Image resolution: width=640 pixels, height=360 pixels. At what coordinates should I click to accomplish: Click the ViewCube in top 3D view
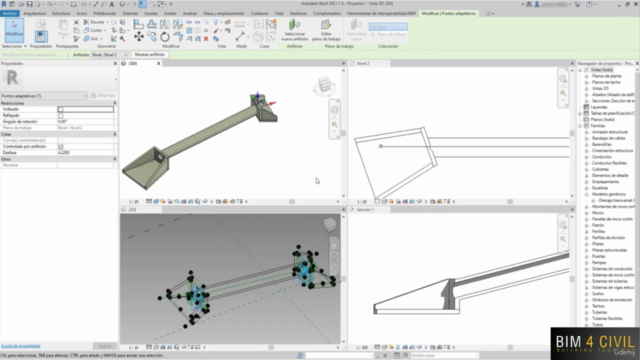point(324,86)
